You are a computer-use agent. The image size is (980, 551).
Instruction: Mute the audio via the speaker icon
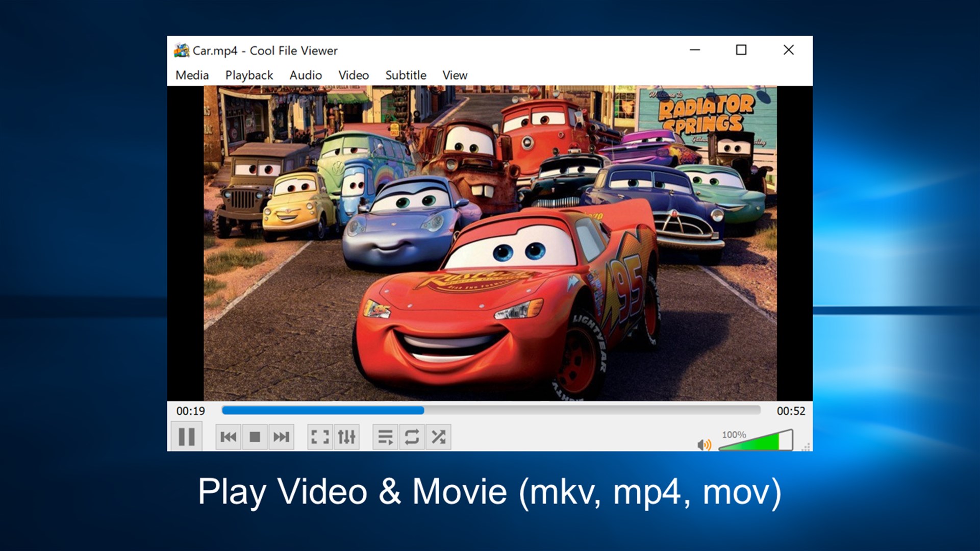704,444
